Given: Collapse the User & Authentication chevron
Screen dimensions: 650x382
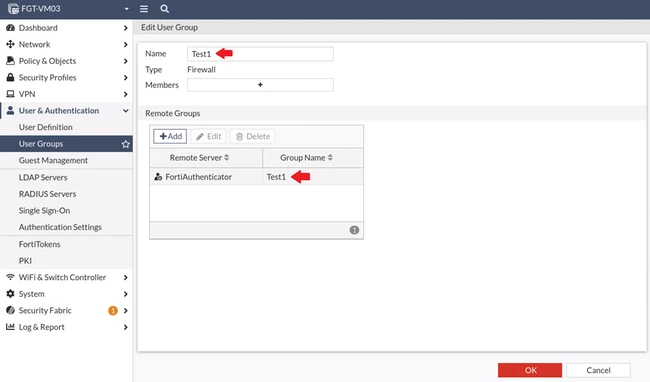Looking at the screenshot, I should pos(126,111).
